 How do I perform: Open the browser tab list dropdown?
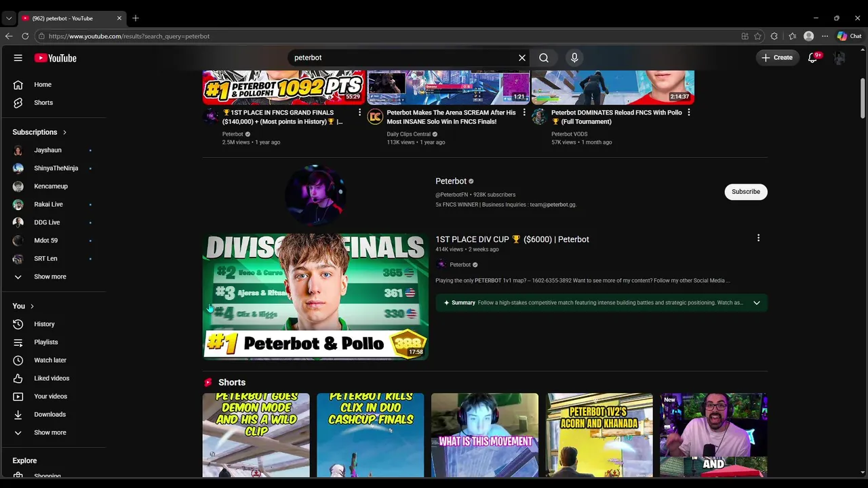pos(9,18)
